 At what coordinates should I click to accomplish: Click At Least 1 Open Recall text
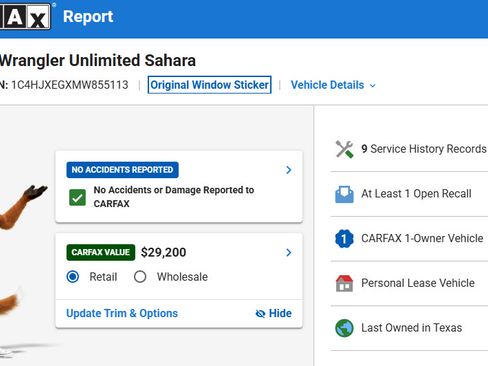pyautogui.click(x=416, y=194)
